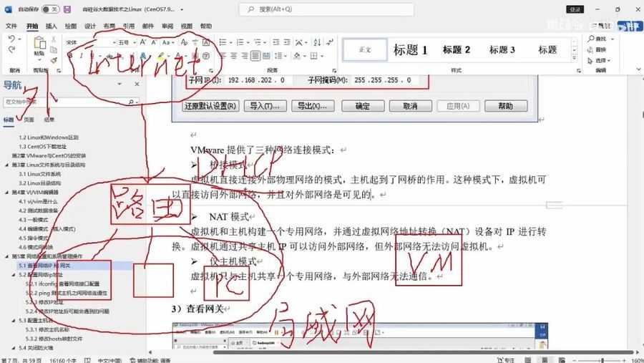This screenshot has height=363, width=644.
Task: Click the align right icon
Action: pyautogui.click(x=245, y=56)
